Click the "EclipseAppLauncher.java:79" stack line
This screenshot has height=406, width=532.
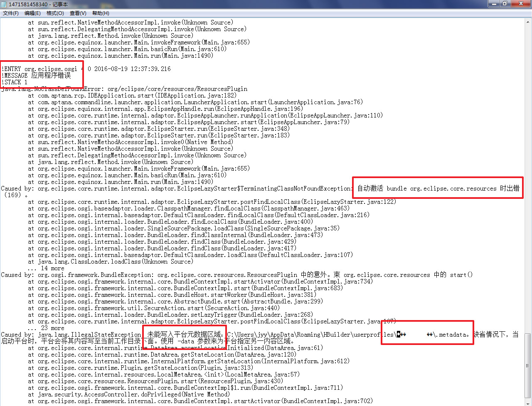189,122
